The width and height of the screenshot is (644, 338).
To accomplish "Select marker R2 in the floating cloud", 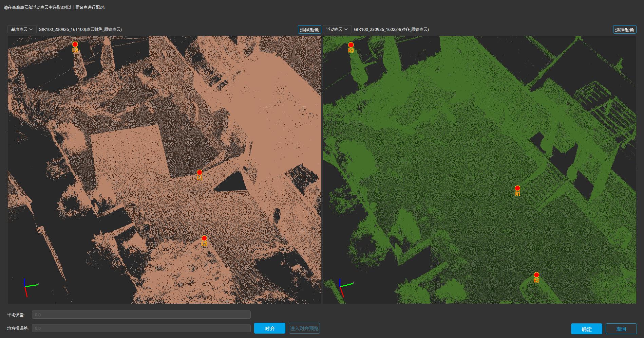I will [536, 275].
